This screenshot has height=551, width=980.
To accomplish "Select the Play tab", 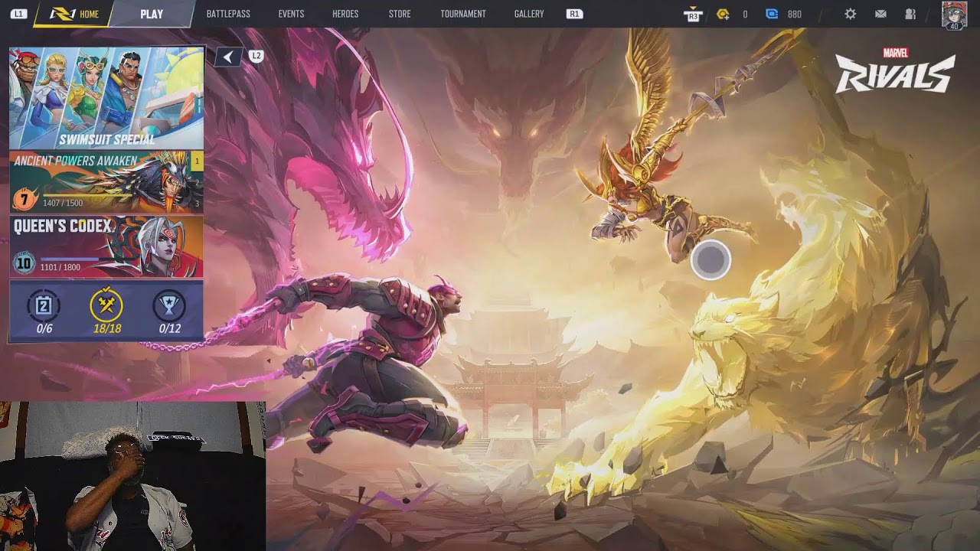I will click(152, 14).
